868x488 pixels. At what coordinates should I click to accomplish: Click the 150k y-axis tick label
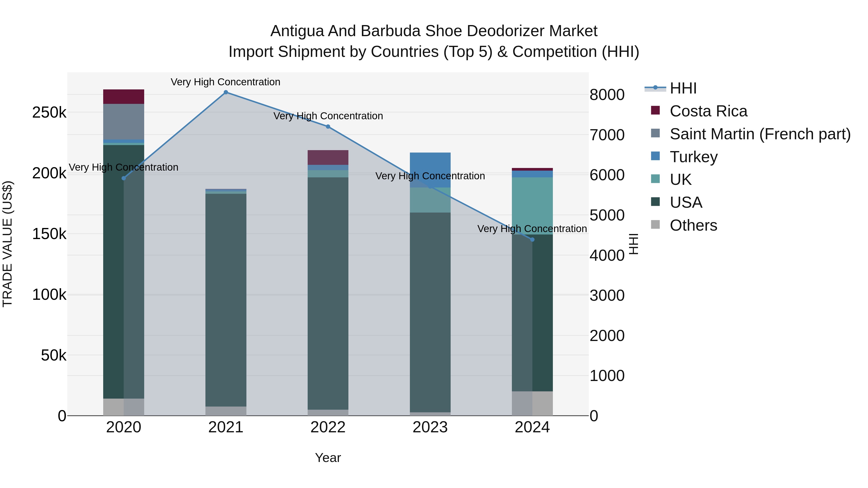coord(49,234)
